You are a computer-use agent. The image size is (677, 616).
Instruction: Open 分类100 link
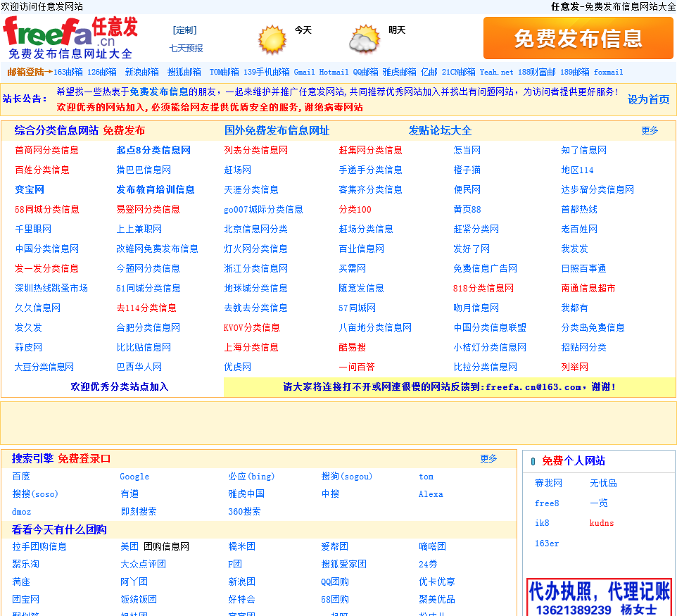pyautogui.click(x=355, y=210)
